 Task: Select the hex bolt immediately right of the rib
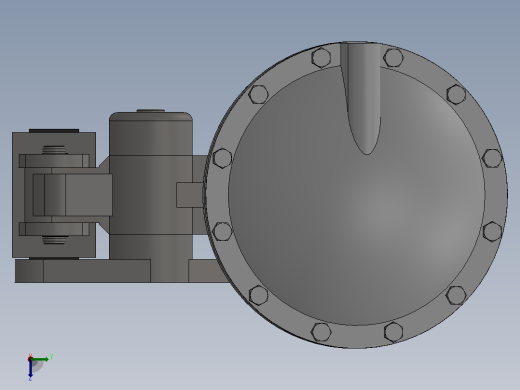(393, 58)
